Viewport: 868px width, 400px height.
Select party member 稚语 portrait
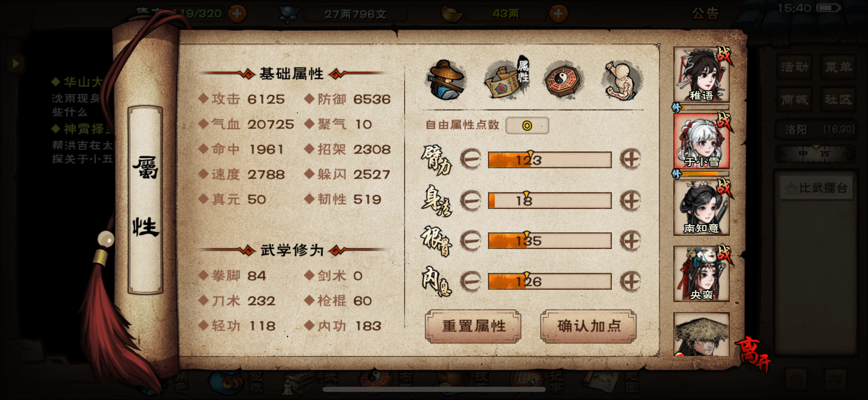(702, 75)
